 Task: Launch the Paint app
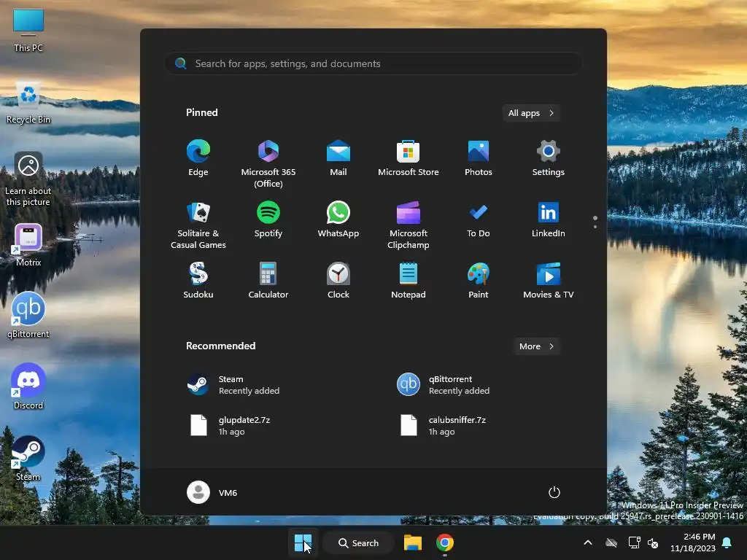479,281
